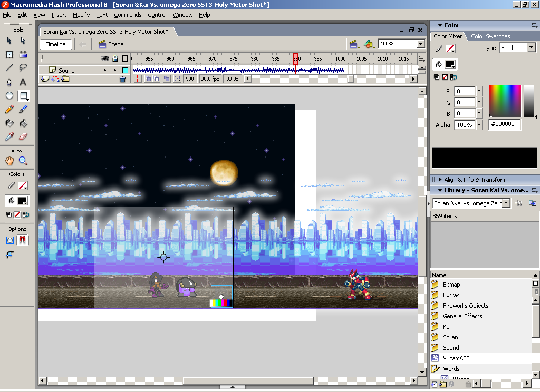Open the Modify menu

tap(81, 15)
